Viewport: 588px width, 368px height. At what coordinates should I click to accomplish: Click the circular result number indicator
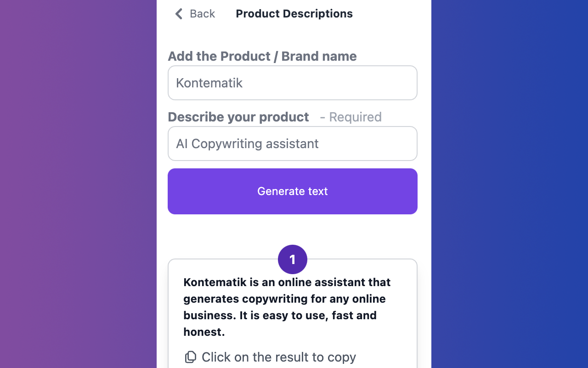(x=292, y=259)
